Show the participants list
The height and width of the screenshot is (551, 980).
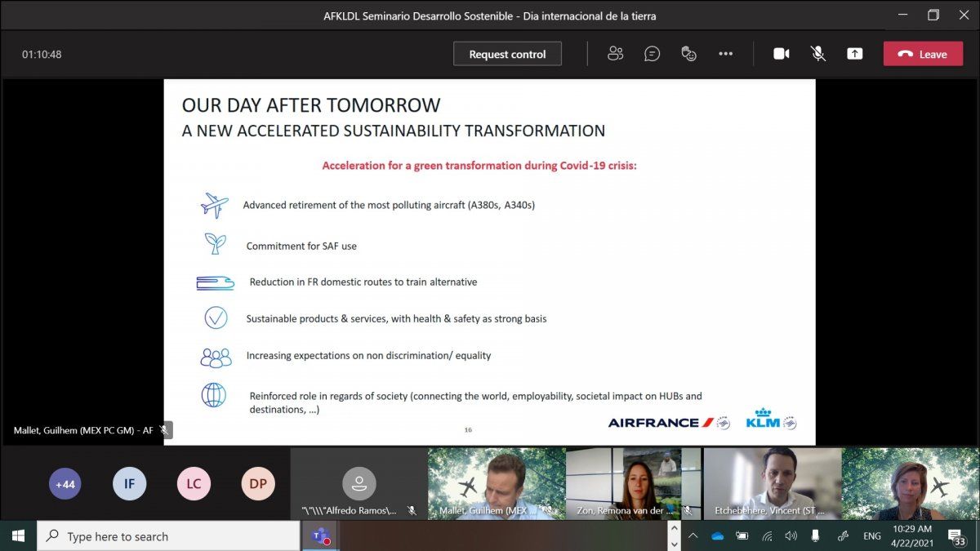[615, 53]
